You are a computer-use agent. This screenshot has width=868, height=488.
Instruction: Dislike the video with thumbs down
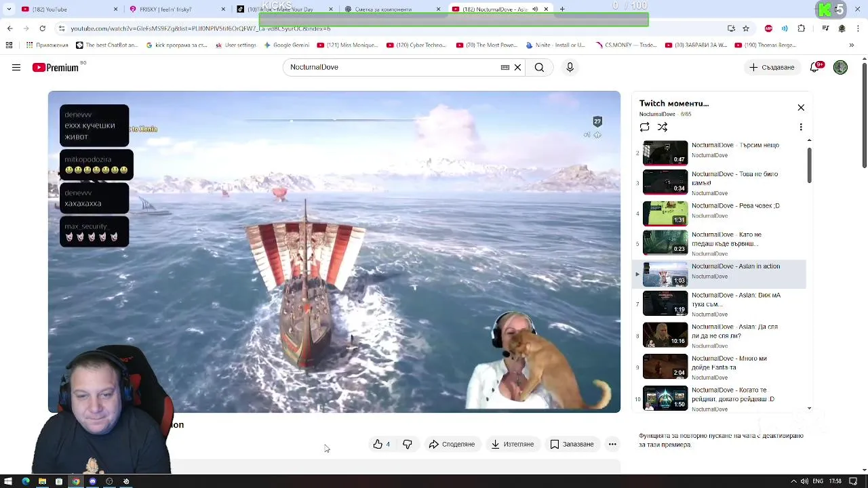408,444
